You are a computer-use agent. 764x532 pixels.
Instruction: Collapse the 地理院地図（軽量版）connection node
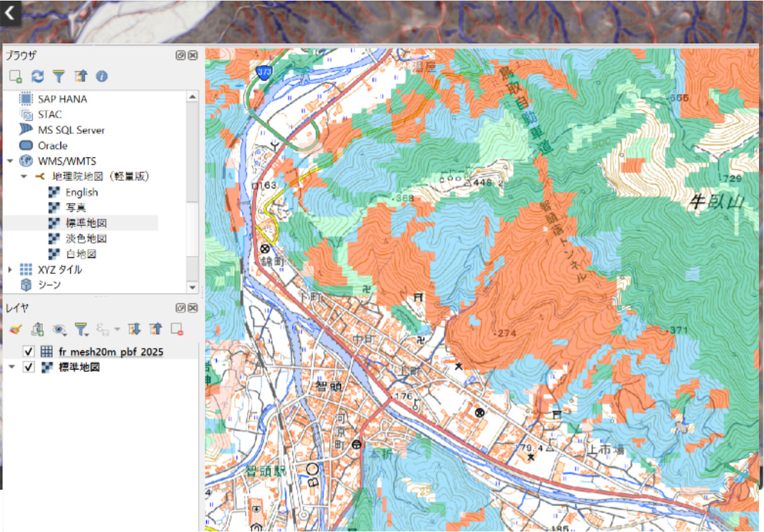24,176
